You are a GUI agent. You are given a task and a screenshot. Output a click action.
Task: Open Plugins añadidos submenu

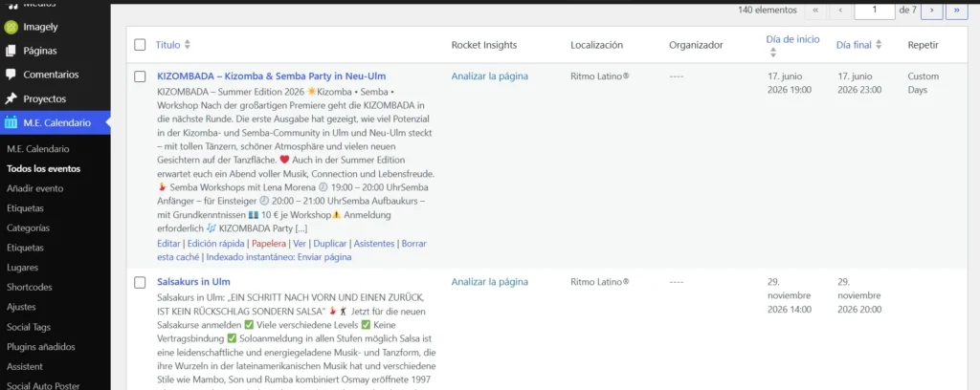[41, 347]
